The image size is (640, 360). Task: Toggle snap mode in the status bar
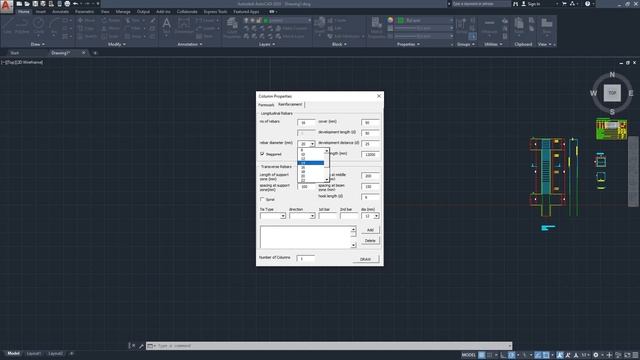(489, 355)
